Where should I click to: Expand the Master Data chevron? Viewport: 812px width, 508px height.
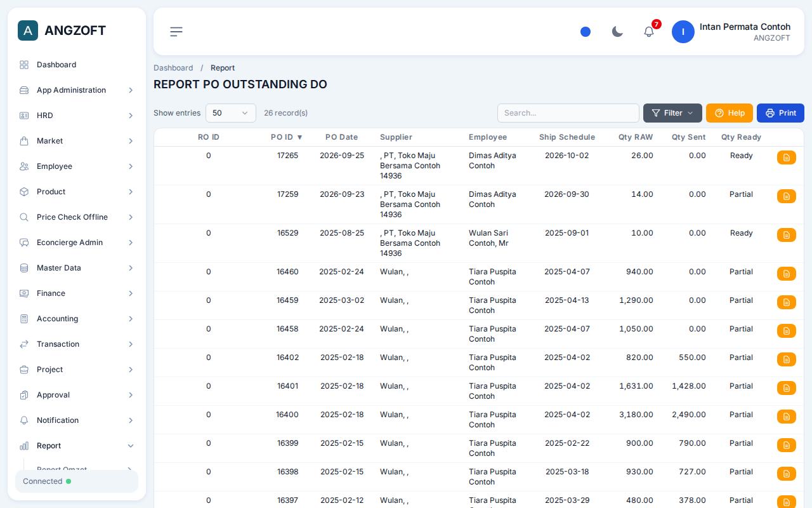pos(131,268)
